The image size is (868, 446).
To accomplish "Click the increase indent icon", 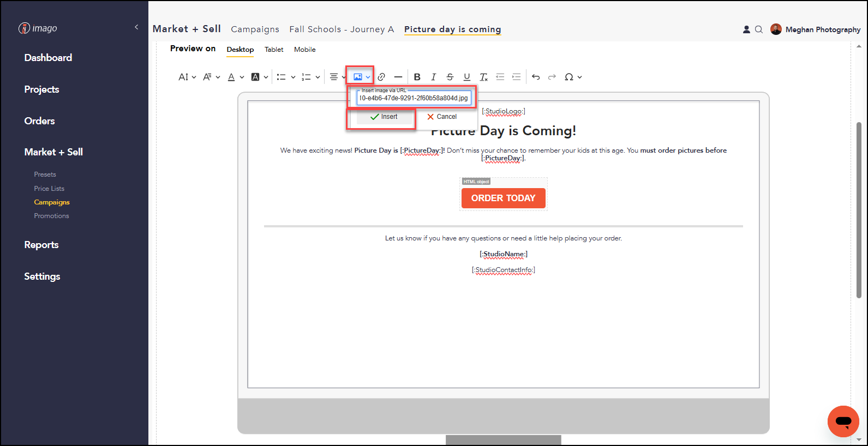I will (516, 77).
